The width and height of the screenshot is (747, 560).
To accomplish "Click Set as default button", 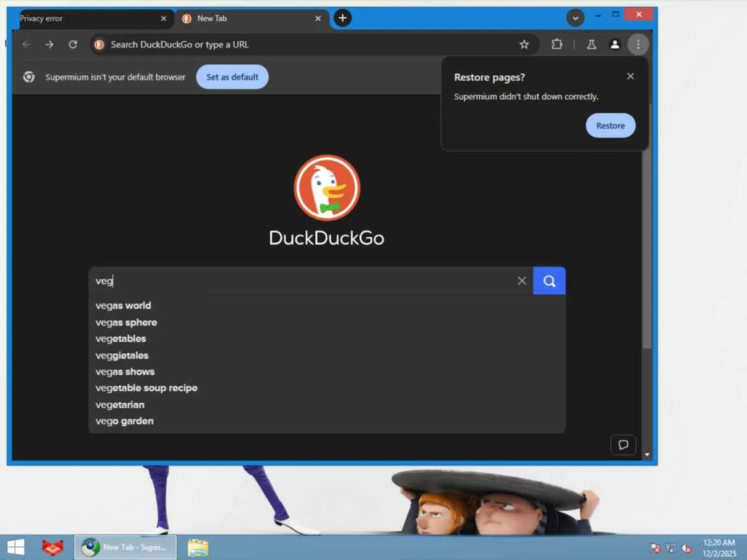I will (x=233, y=77).
